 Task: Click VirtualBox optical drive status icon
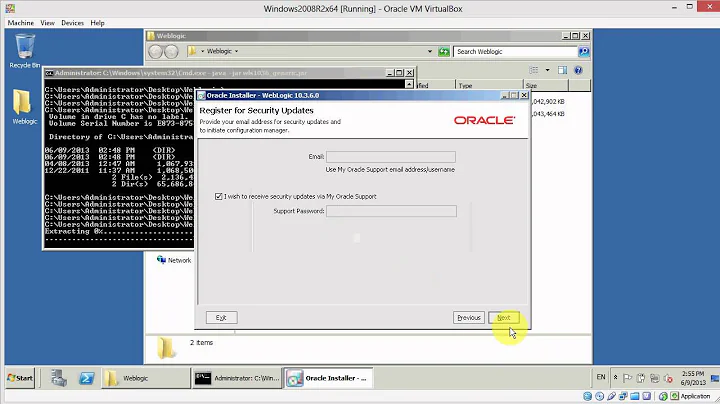point(599,396)
